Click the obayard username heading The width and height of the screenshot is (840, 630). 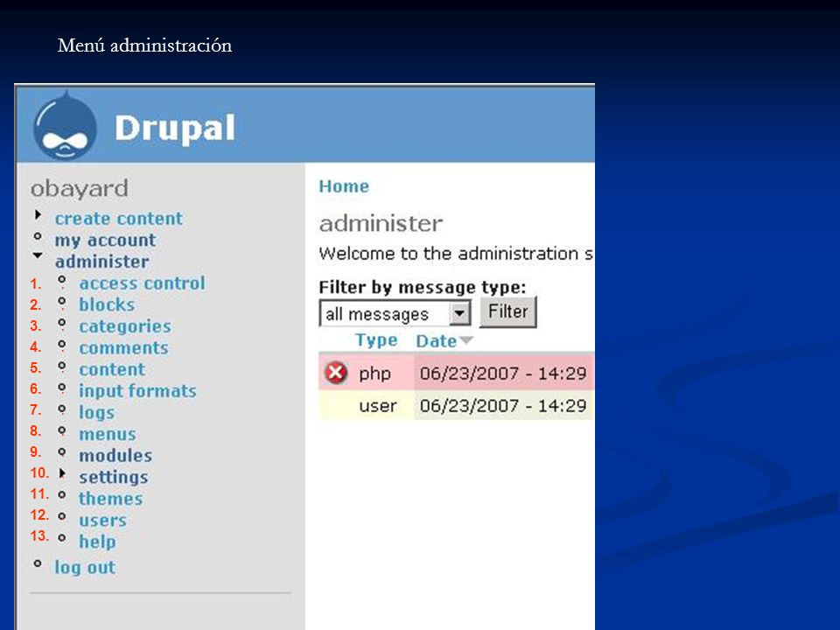(80, 189)
